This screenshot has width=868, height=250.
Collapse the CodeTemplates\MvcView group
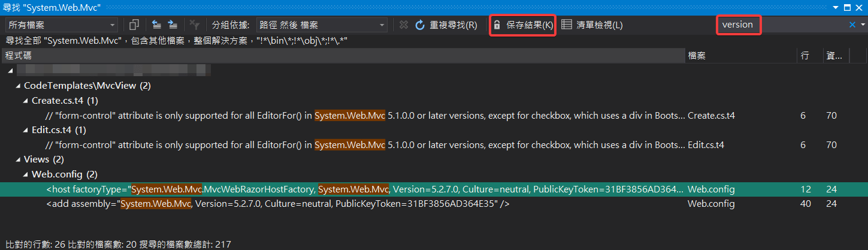tap(18, 86)
